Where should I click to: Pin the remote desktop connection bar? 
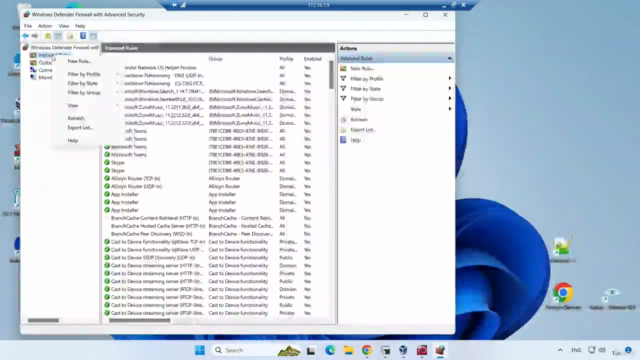(174, 5)
